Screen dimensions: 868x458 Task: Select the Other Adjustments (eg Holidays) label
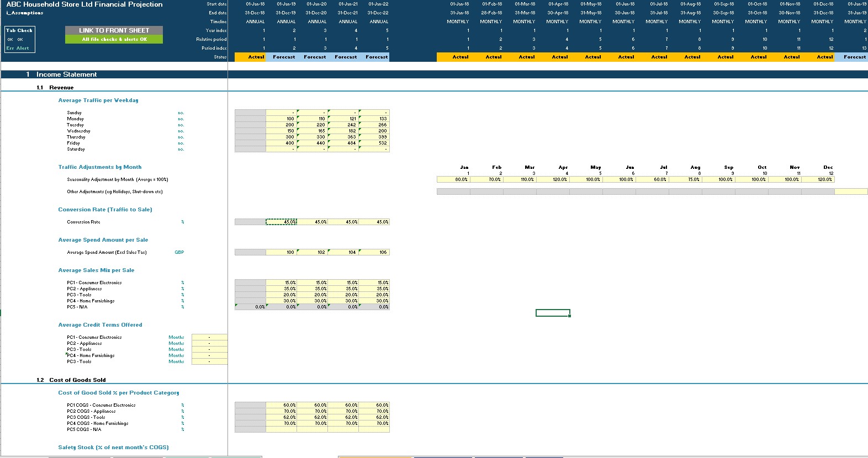(x=115, y=191)
